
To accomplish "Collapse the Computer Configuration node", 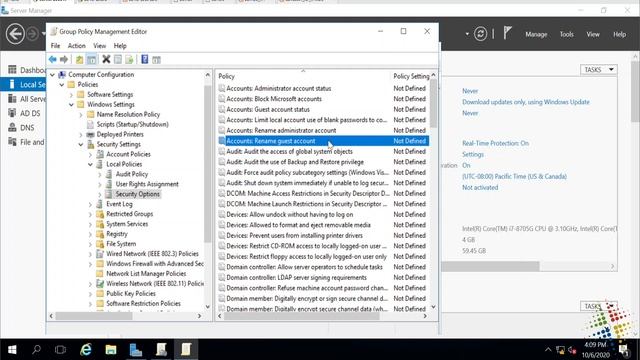I will point(52,75).
